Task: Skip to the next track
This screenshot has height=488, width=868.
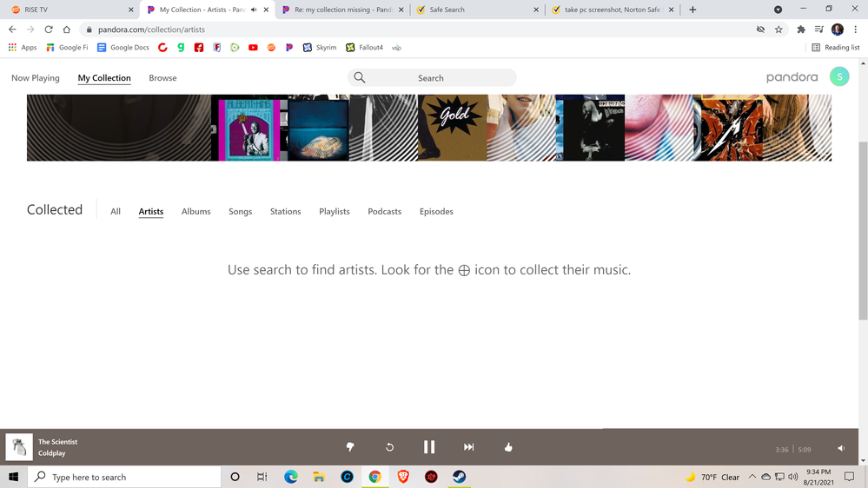Action: coord(468,447)
